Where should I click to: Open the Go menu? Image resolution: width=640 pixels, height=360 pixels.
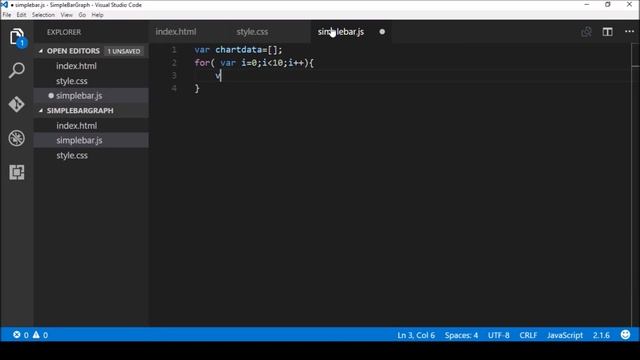click(x=82, y=15)
